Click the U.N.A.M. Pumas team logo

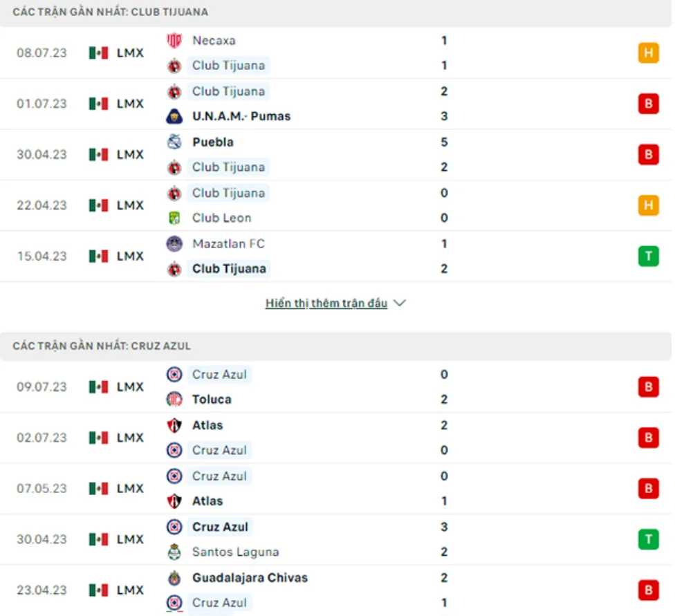pyautogui.click(x=174, y=117)
